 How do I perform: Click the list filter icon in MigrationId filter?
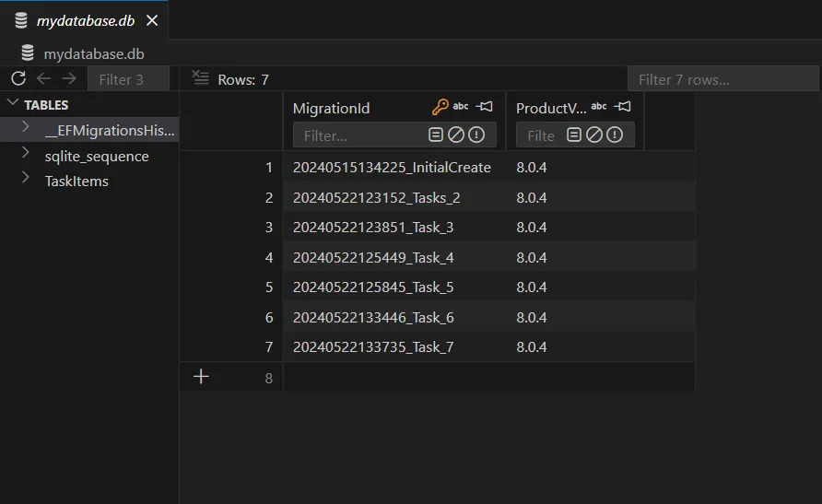[x=436, y=135]
